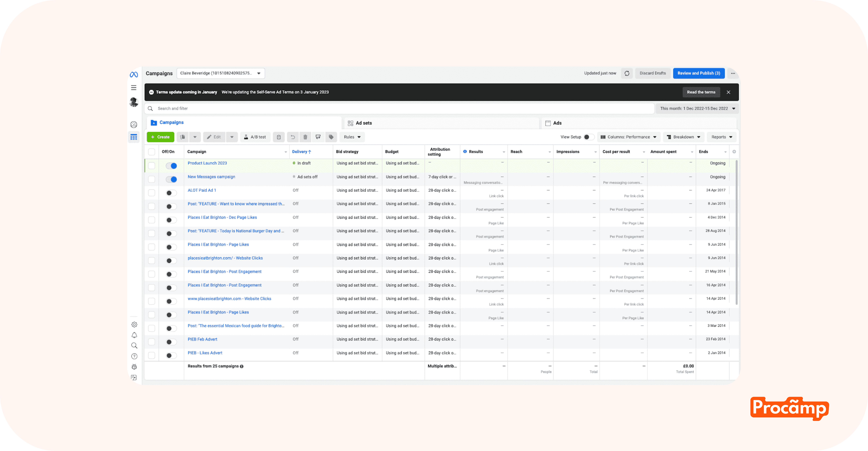Check the Product Launch 2023 row checkbox
The height and width of the screenshot is (451, 868).
click(x=152, y=166)
